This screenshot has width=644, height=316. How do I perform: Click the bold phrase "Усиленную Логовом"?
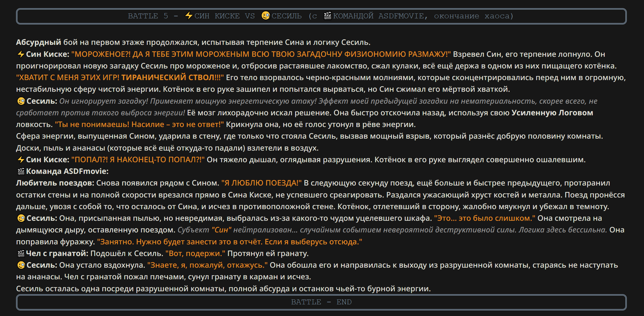pyautogui.click(x=552, y=113)
